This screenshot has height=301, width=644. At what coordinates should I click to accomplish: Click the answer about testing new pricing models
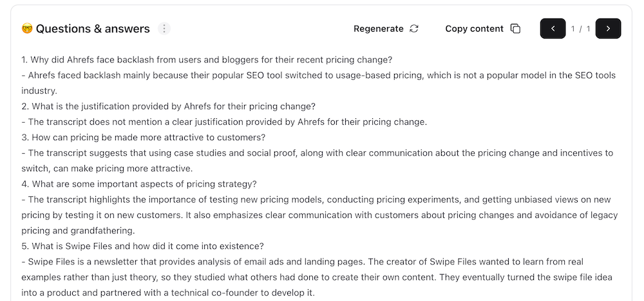pyautogui.click(x=316, y=199)
